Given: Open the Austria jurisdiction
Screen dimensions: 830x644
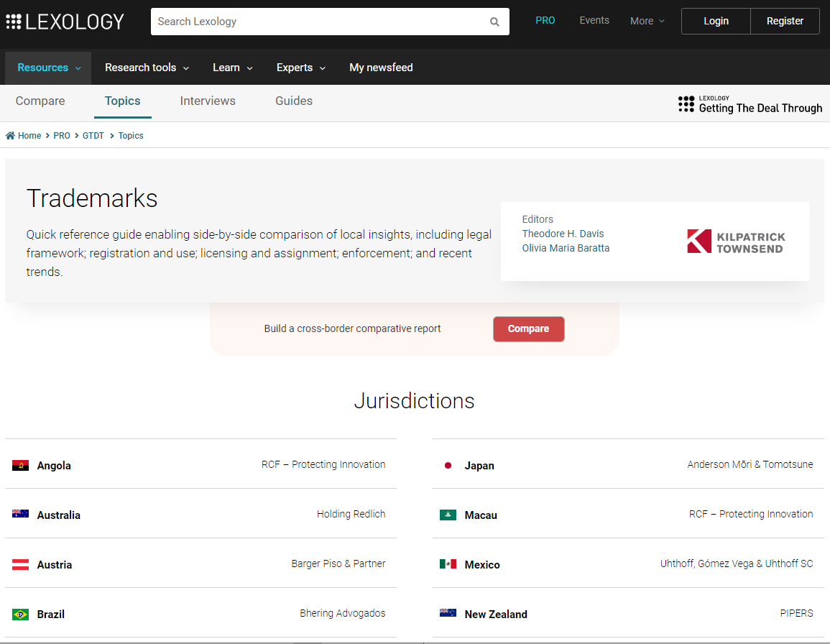Looking at the screenshot, I should pyautogui.click(x=55, y=564).
